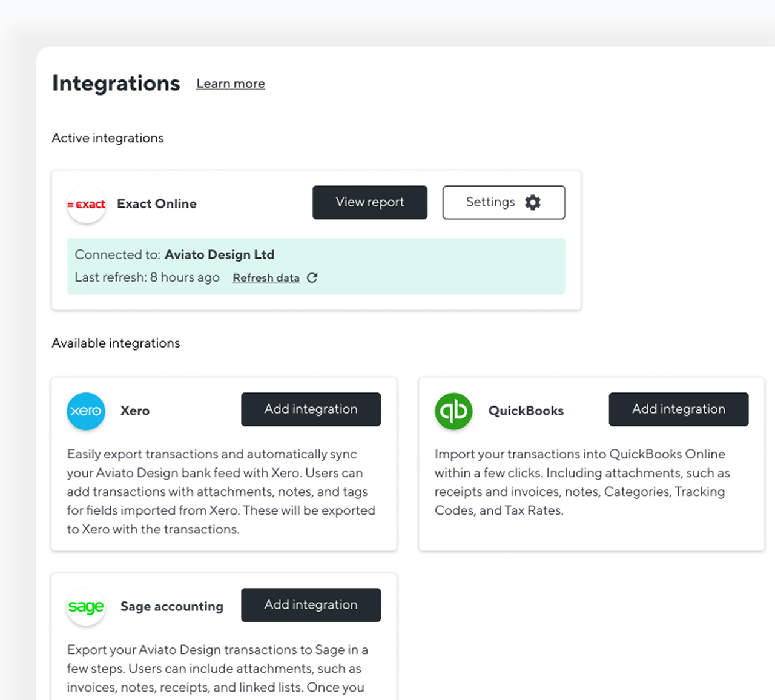The width and height of the screenshot is (775, 700).
Task: Click the gear icon in Settings
Action: pyautogui.click(x=533, y=202)
